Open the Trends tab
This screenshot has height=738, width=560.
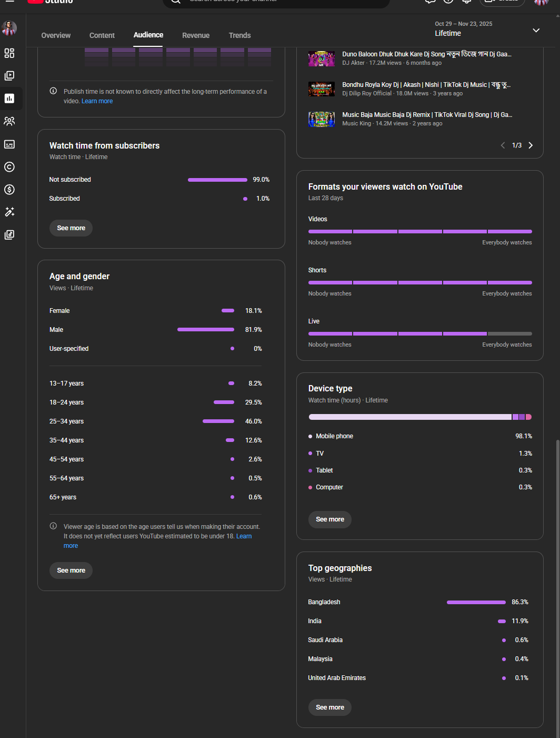coord(239,35)
